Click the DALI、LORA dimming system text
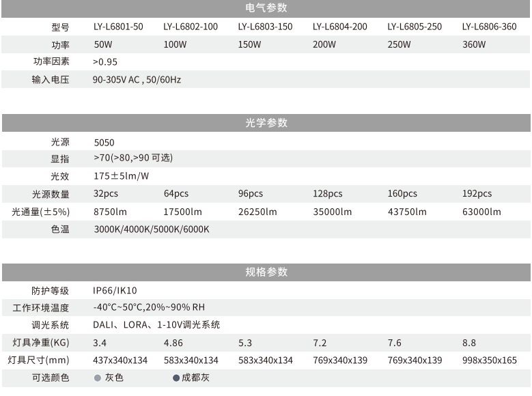This screenshot has height=396, width=532. 156,325
